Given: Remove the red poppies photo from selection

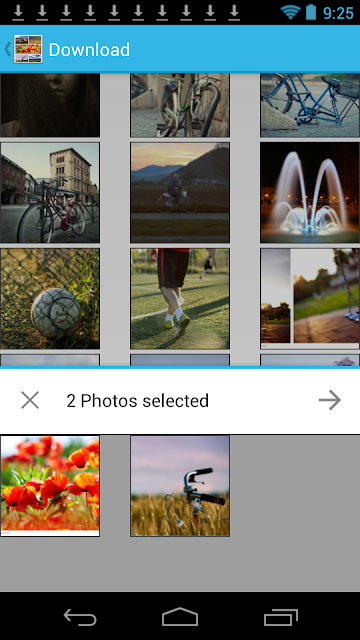Looking at the screenshot, I should tap(50, 486).
